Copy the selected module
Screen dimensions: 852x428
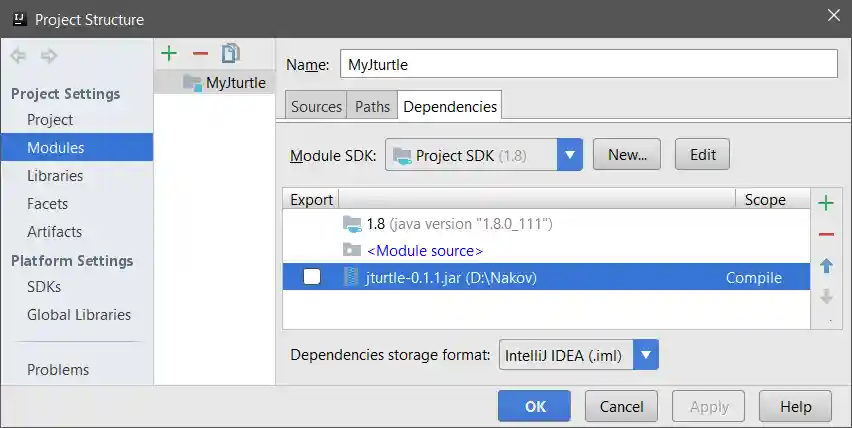click(231, 53)
